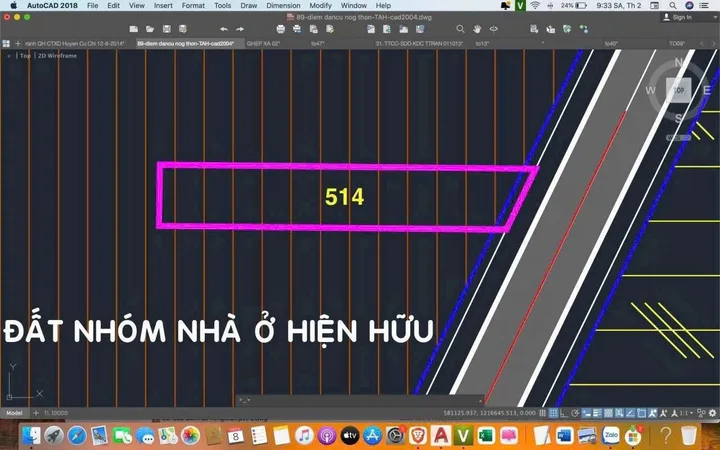This screenshot has height=450, width=720.
Task: Toggle object snap tracking icon
Action: pyautogui.click(x=630, y=413)
